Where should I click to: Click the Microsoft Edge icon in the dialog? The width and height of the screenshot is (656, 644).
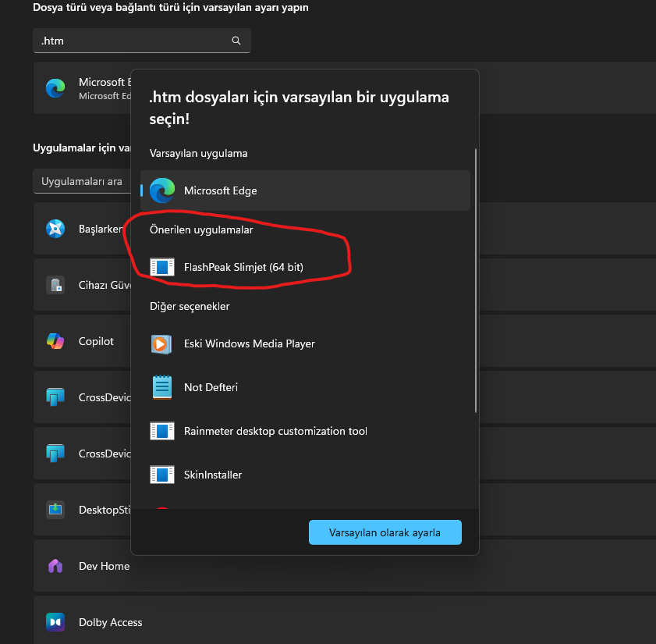(162, 190)
